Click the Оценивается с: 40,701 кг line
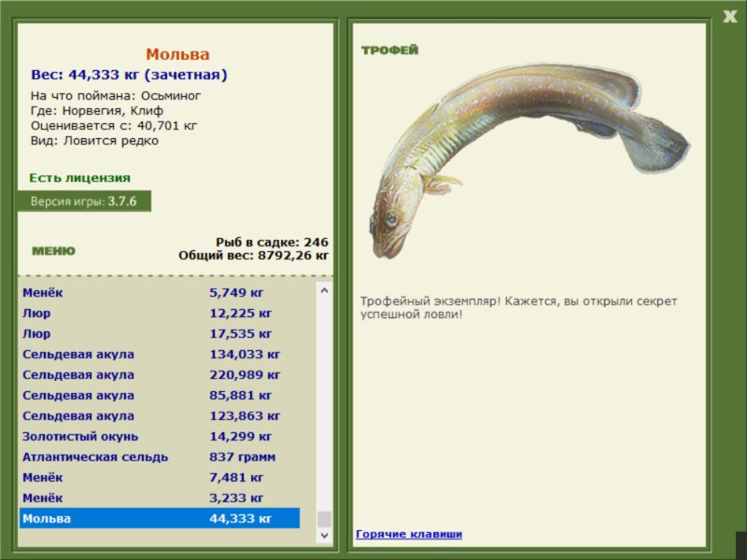 (x=114, y=126)
